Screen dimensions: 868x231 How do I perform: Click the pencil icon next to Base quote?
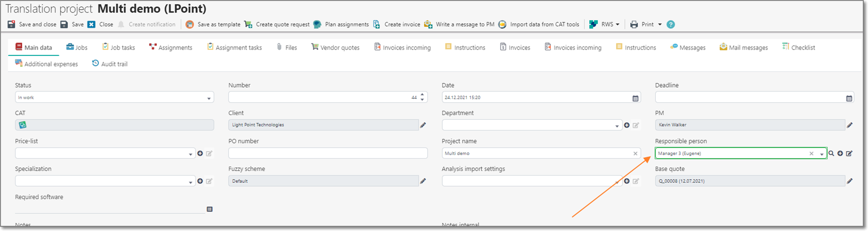[x=850, y=181]
